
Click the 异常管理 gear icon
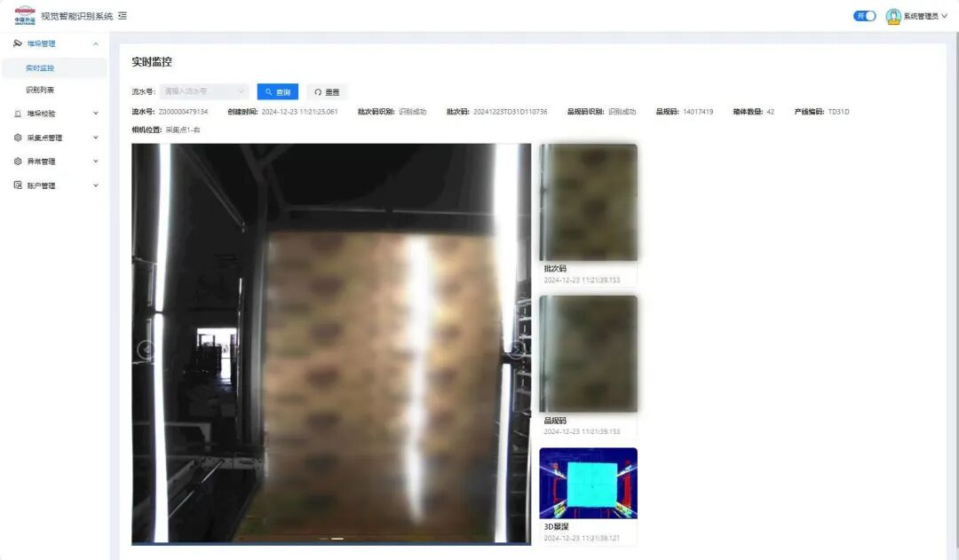[18, 162]
